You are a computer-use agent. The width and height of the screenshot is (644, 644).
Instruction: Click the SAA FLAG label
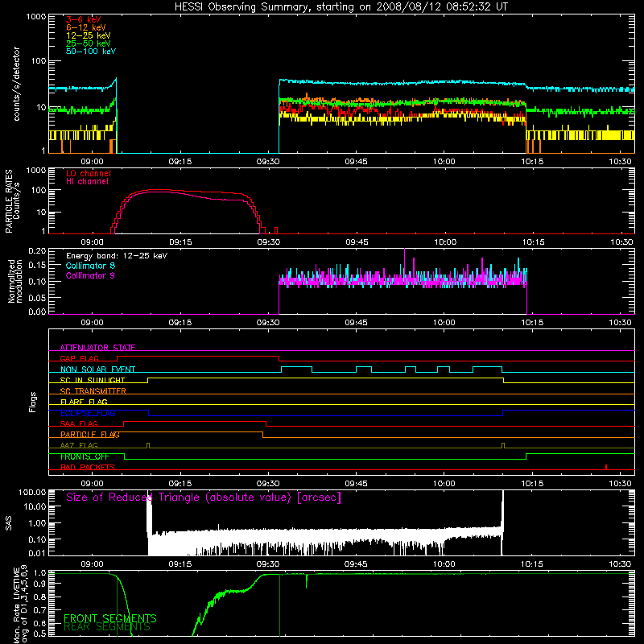(79, 423)
